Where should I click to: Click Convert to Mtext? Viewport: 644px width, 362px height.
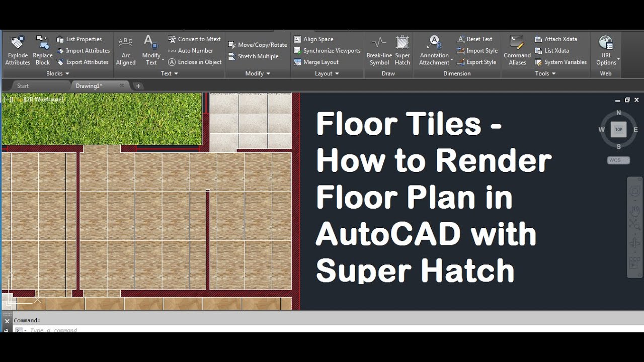tap(194, 39)
